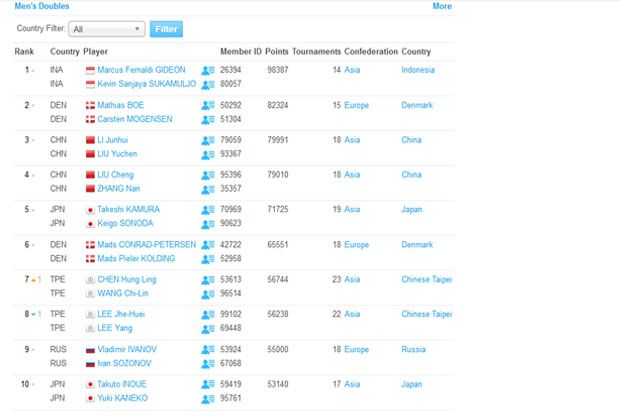Click Japan flag beside Takeshi KAMURA
The width and height of the screenshot is (620, 413).
pyautogui.click(x=90, y=210)
